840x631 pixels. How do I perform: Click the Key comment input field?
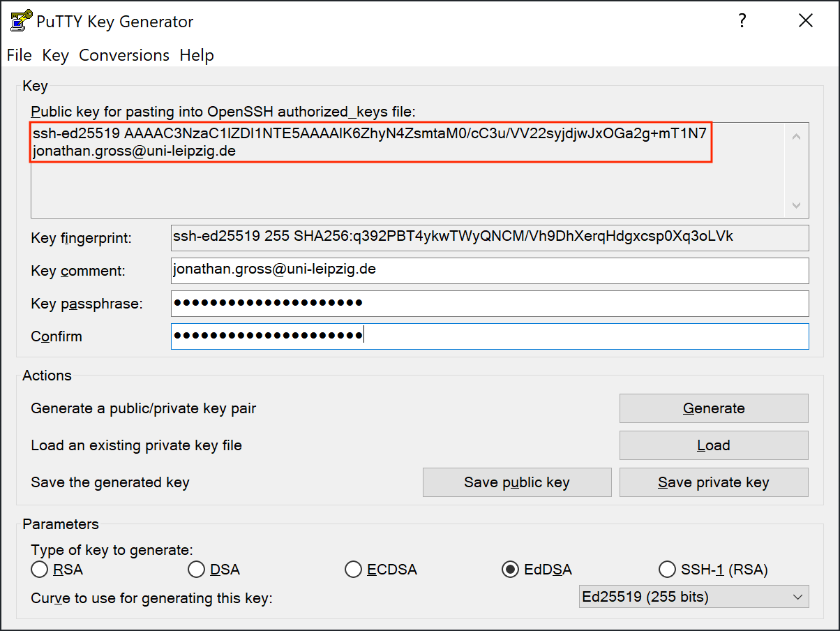coord(490,271)
